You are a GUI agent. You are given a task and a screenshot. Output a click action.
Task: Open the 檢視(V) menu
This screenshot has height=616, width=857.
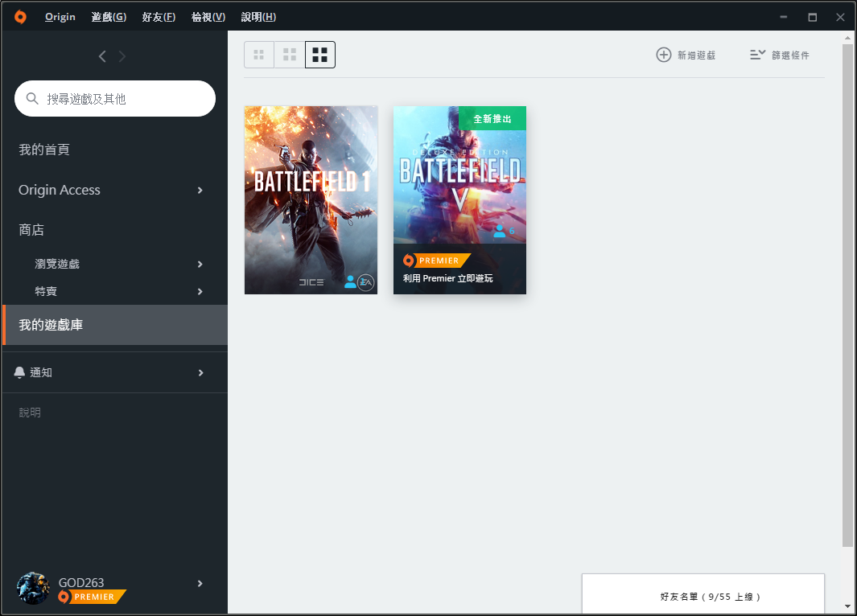pyautogui.click(x=208, y=17)
